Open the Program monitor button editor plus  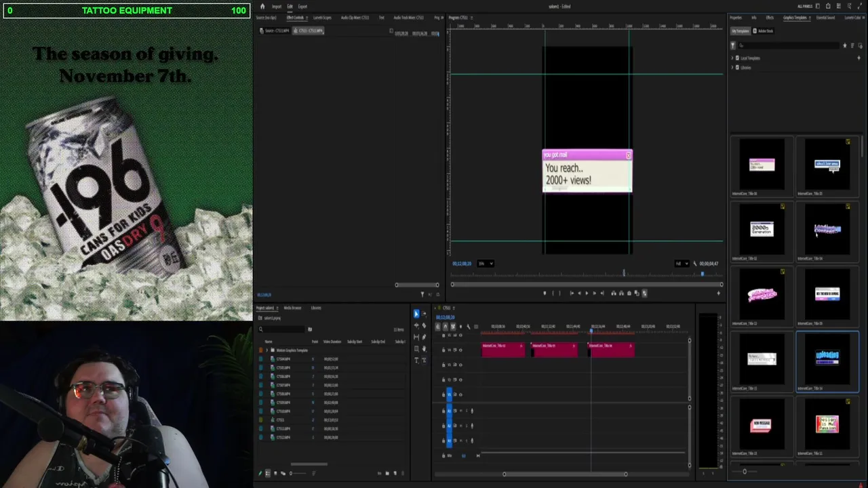point(718,293)
